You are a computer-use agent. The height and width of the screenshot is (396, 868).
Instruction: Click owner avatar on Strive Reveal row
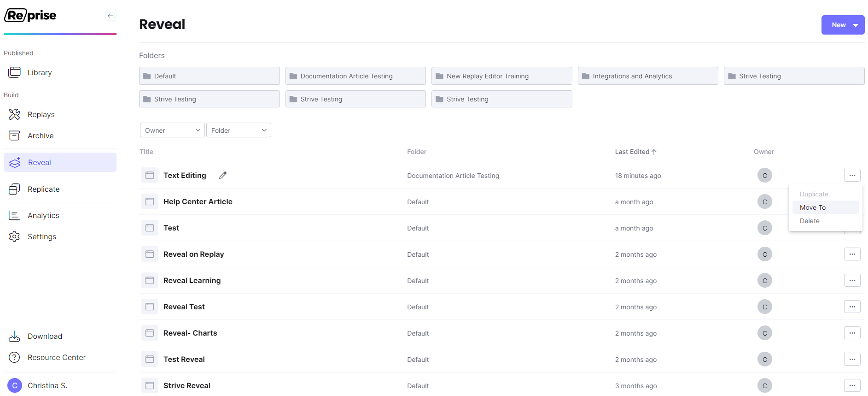click(x=765, y=385)
